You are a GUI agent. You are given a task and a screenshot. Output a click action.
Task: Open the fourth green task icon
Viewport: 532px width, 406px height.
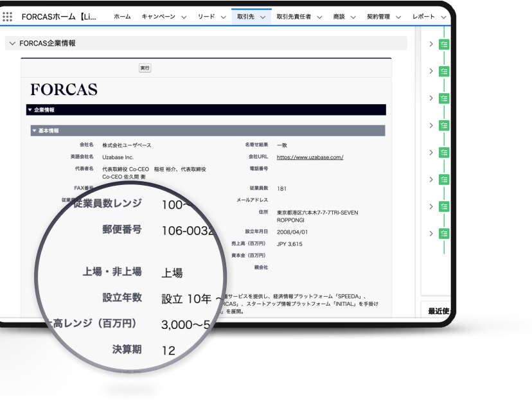click(x=444, y=125)
